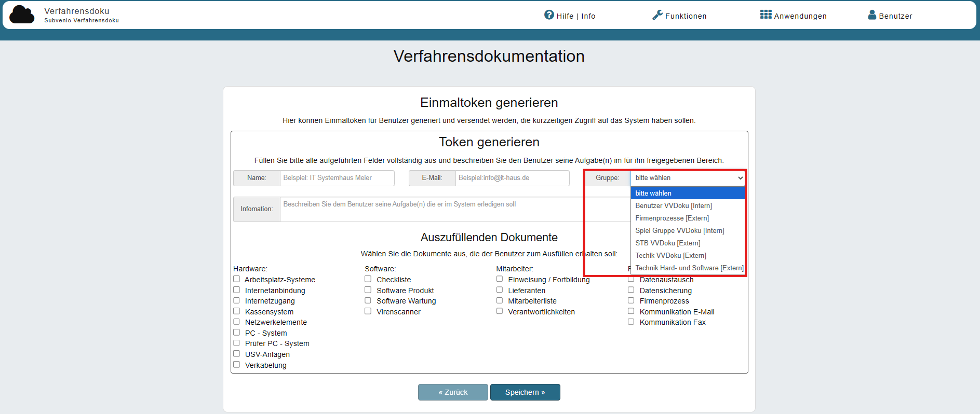Enable the Internetanbindung checkbox
Screen dimensions: 980x414
click(237, 290)
